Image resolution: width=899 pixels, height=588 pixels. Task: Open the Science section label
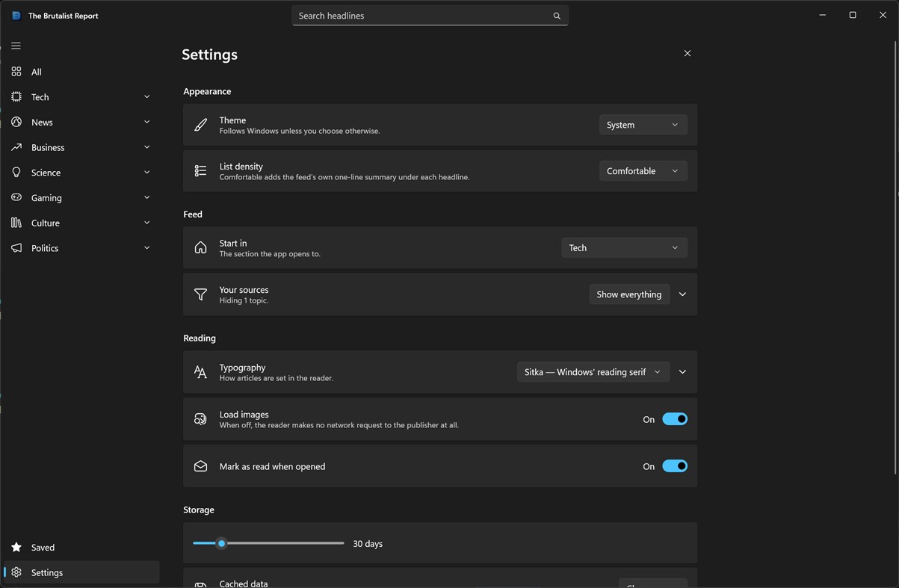(x=46, y=173)
